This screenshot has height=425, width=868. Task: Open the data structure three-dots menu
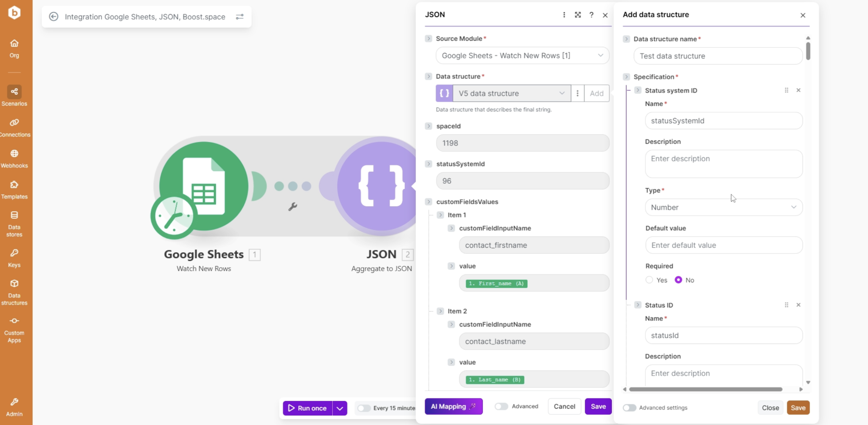coord(577,93)
